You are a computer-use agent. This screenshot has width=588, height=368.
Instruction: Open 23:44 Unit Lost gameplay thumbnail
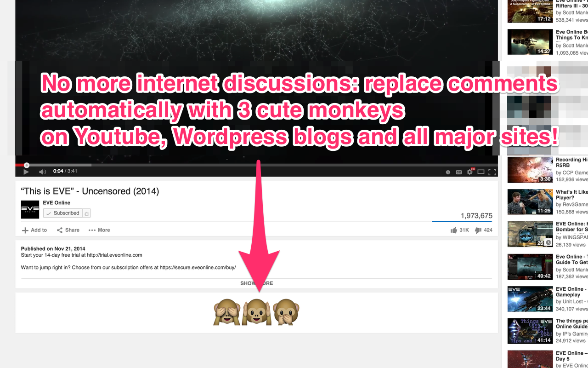click(x=530, y=299)
